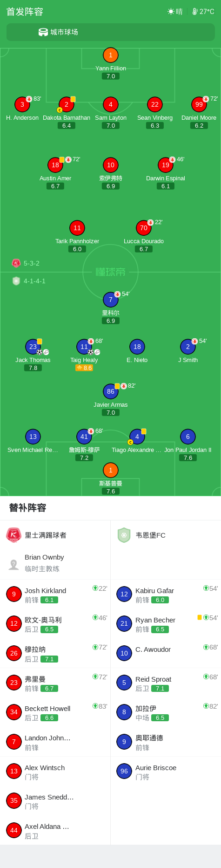Screen dimensions: 221x868
Task: Select goalkeeper Yann Fillion number 1
Action: tap(111, 55)
